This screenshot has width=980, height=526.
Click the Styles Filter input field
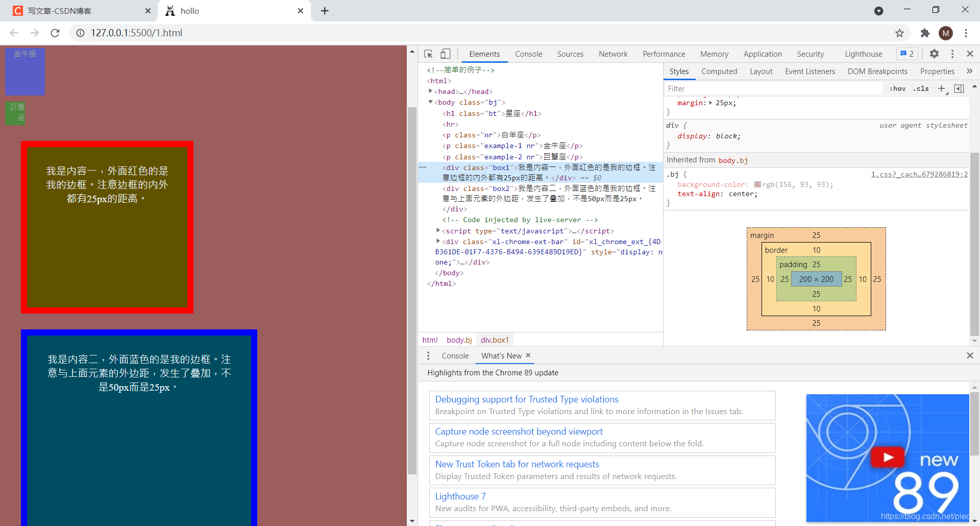tap(773, 88)
